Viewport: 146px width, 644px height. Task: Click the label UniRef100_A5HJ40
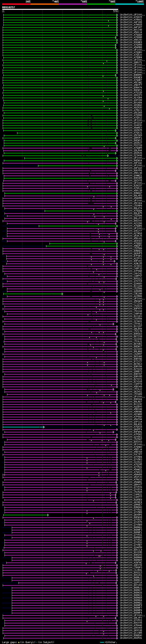[x=131, y=40]
